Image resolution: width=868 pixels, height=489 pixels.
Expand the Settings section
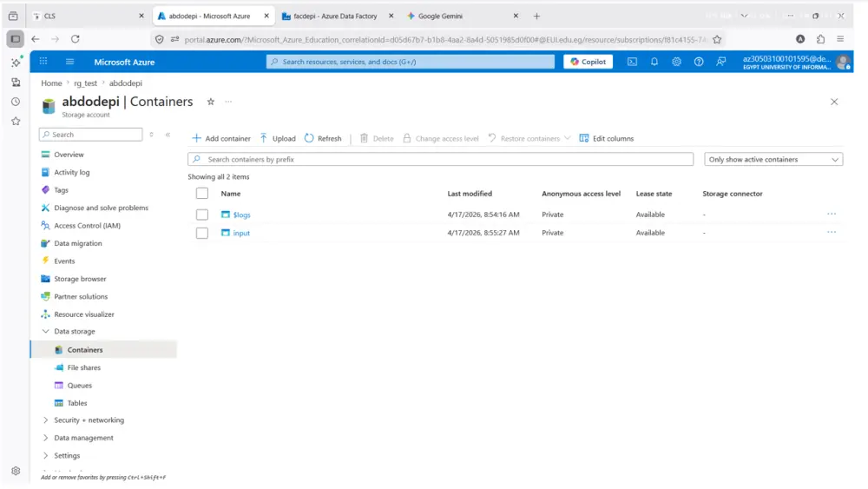point(45,455)
